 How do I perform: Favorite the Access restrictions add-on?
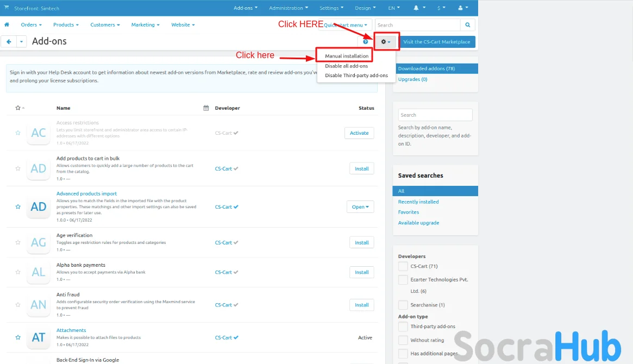(18, 133)
